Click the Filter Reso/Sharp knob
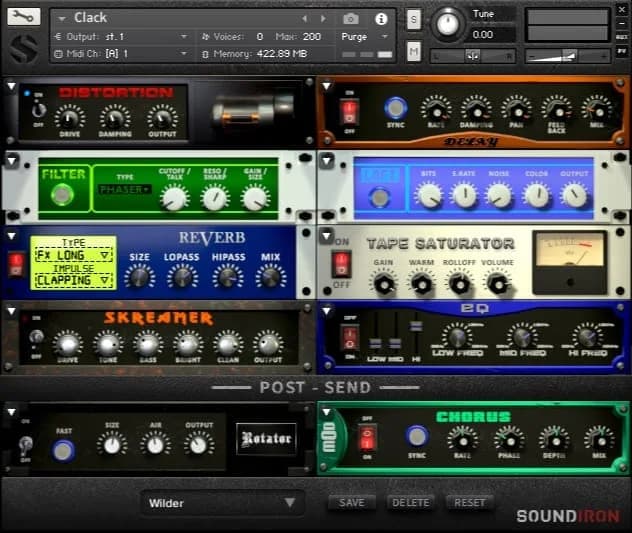The width and height of the screenshot is (632, 533). 215,198
